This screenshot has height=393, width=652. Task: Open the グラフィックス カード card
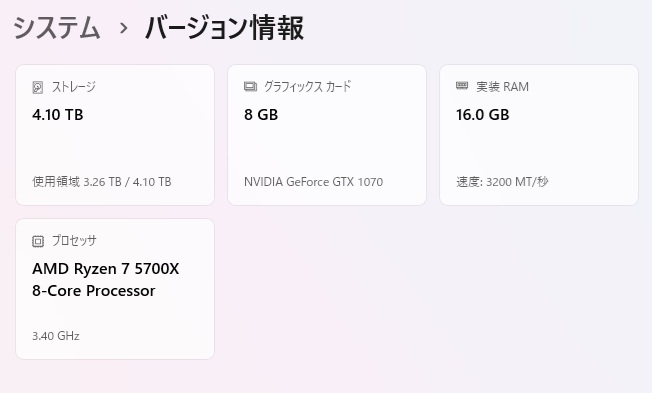coord(327,135)
